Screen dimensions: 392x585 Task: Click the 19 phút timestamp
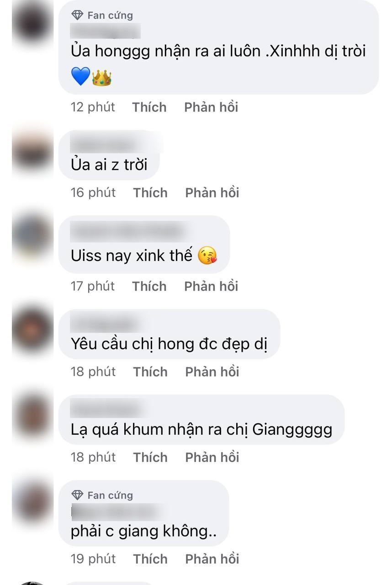93,559
